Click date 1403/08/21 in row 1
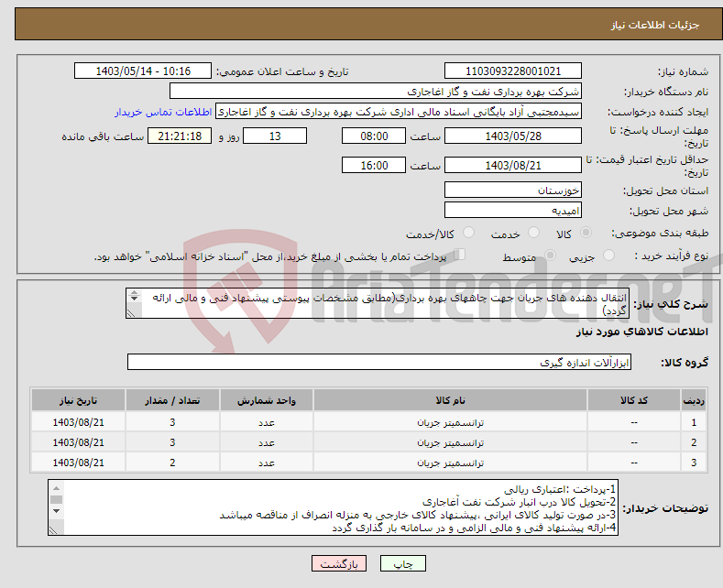The image size is (723, 588). tap(79, 422)
